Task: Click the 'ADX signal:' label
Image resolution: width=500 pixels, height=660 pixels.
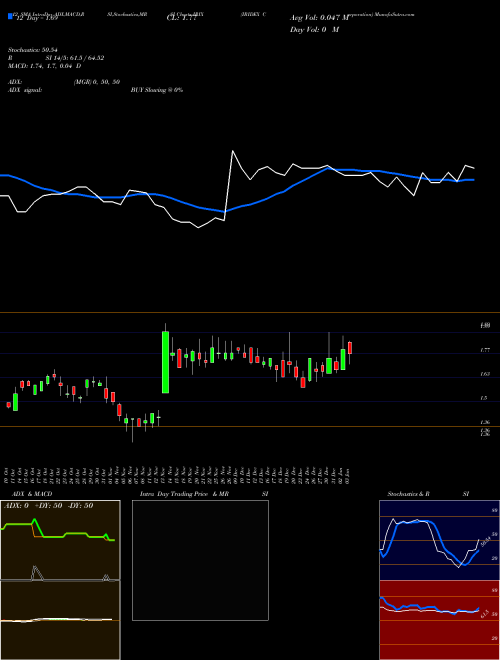Action: [x=25, y=90]
